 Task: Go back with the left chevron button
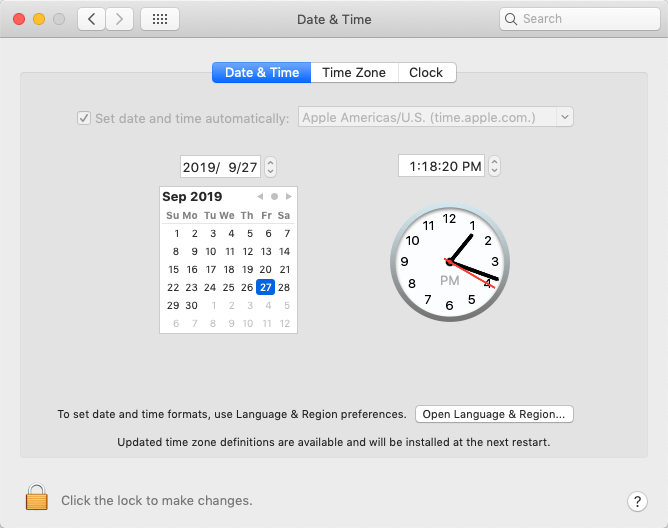[x=91, y=19]
